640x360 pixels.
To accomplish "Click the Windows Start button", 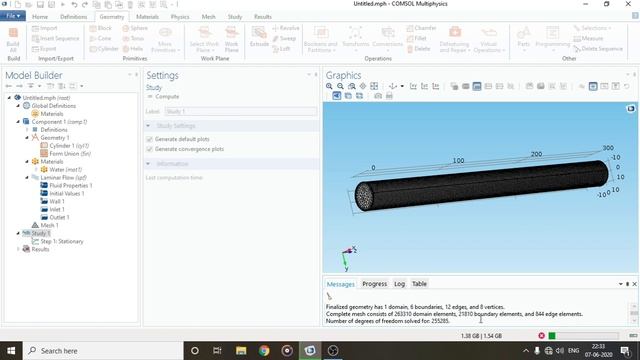I will point(11,351).
